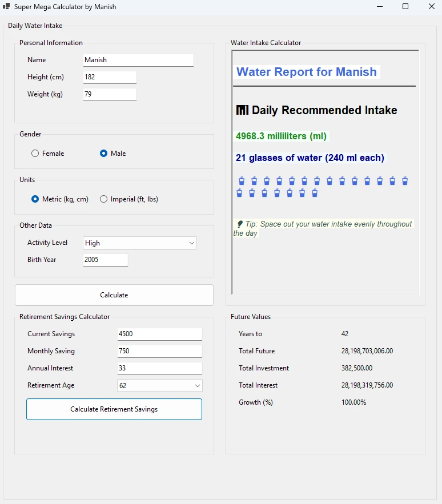The height and width of the screenshot is (504, 442).
Task: Choose Metric (kg, cm) units
Action: 35,199
